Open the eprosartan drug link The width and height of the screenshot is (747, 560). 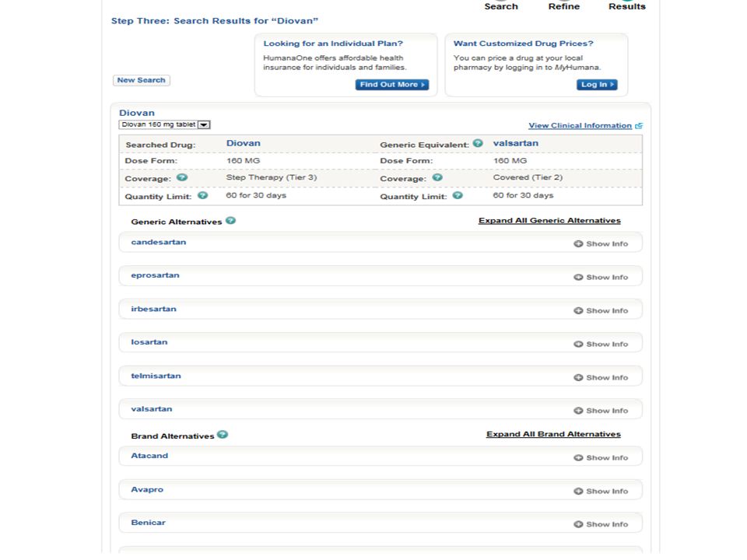(x=156, y=275)
